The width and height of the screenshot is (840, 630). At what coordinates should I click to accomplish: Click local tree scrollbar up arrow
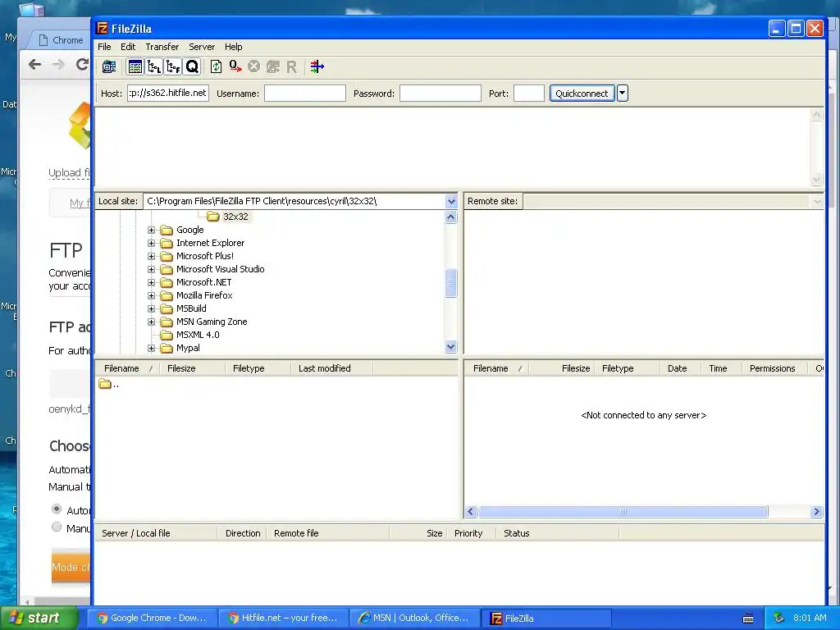[x=451, y=217]
